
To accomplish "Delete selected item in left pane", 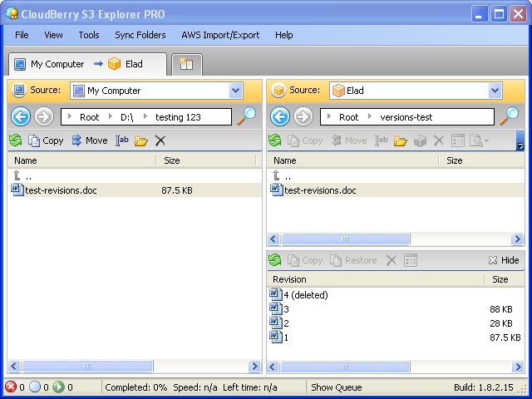I will (x=160, y=140).
